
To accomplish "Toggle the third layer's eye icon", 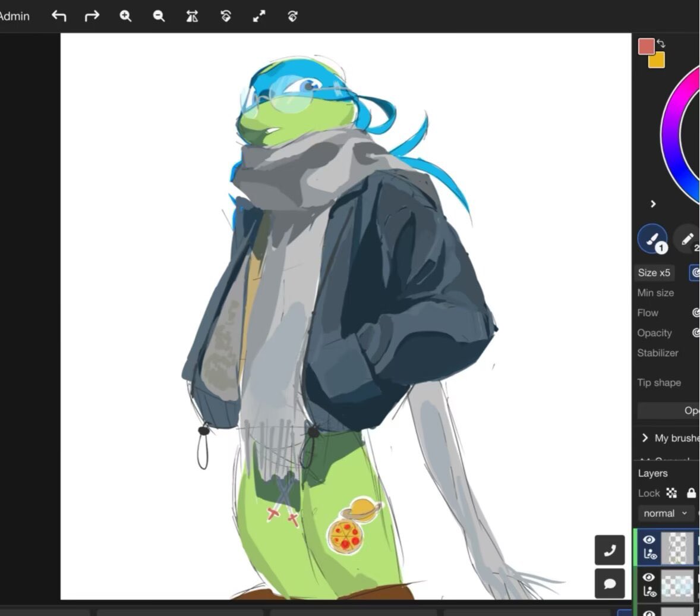I will 649,613.
